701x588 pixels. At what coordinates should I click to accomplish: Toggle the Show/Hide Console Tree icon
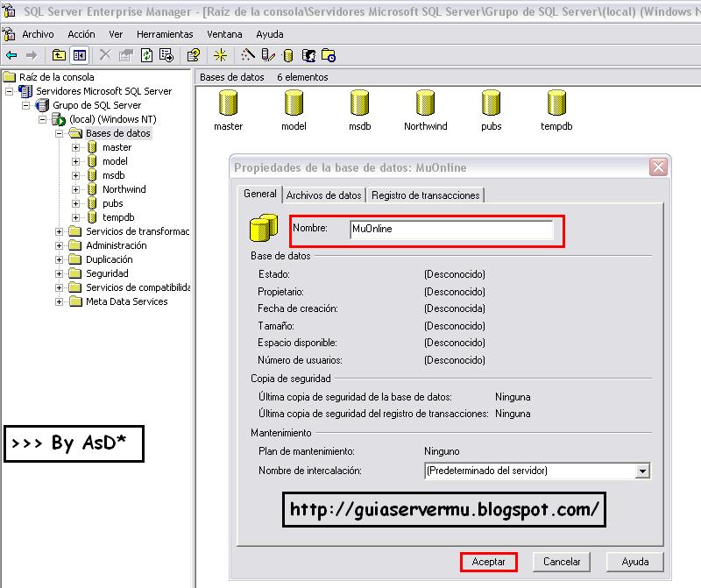pos(80,55)
